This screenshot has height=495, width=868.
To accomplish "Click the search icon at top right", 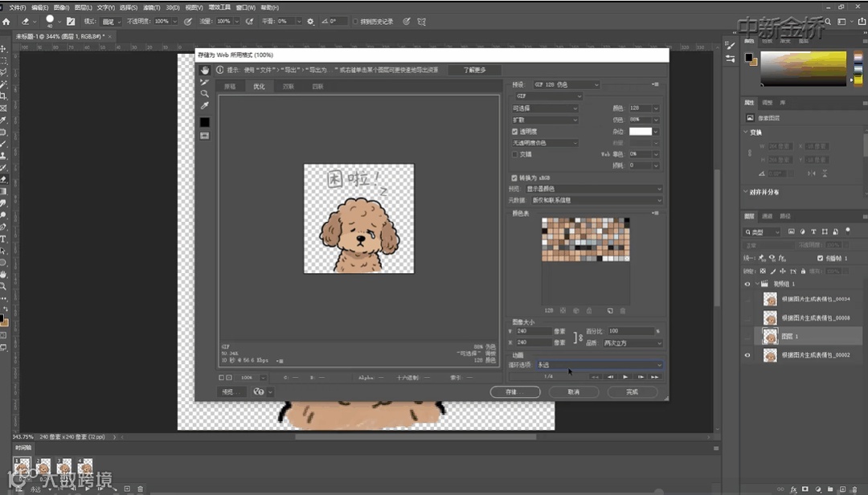I will tap(828, 22).
